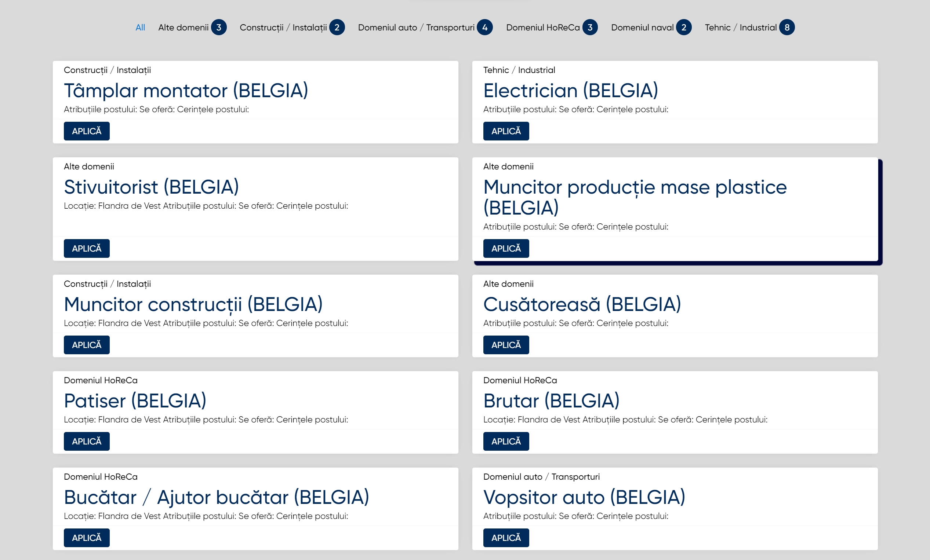Open Muncitor producție mase plastice listing
The image size is (930, 560).
point(635,197)
